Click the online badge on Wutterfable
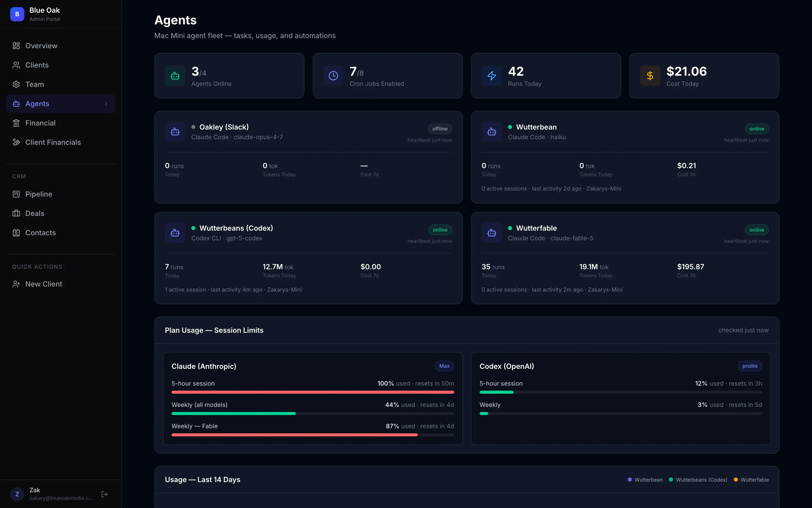Viewport: 812px width, 508px height. (757, 230)
